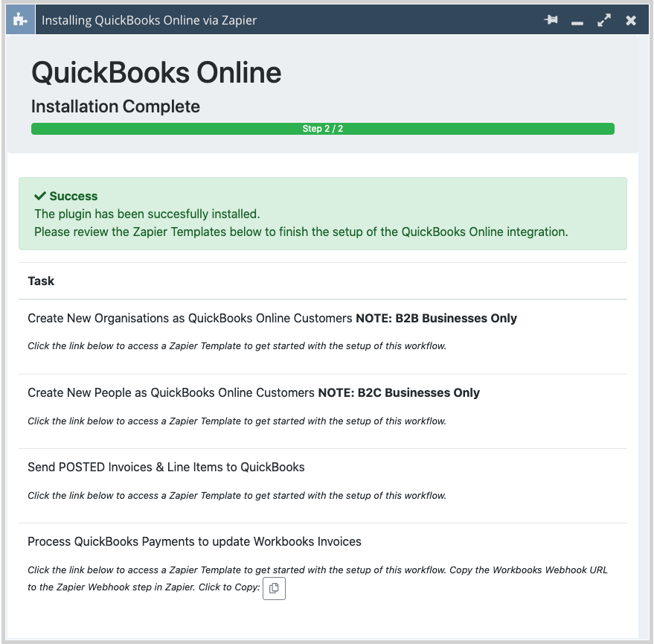Select 'Send POSTED Invoices & Line Items to QuickBooks'
The height and width of the screenshot is (644, 654).
pos(166,467)
